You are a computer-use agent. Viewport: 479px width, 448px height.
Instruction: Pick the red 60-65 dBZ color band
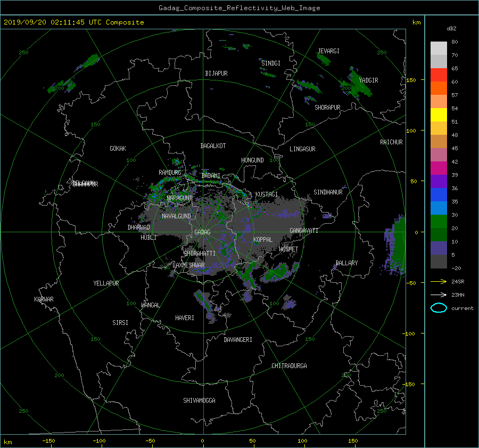tap(439, 75)
